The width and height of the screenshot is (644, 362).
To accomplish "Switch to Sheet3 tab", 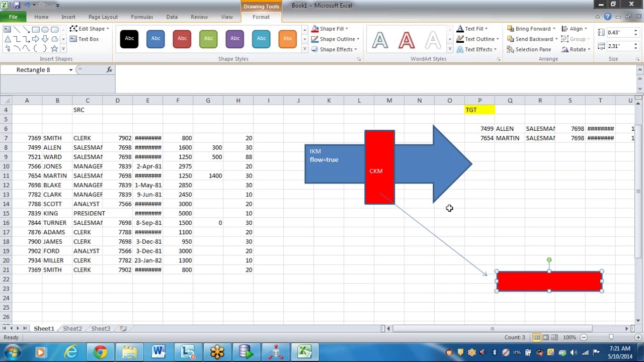I will coord(101,329).
